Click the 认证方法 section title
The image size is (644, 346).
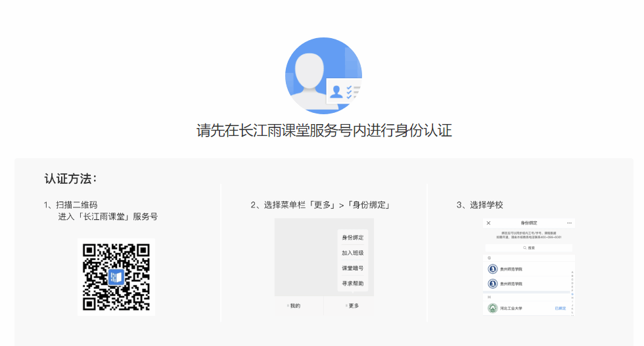coord(70,179)
